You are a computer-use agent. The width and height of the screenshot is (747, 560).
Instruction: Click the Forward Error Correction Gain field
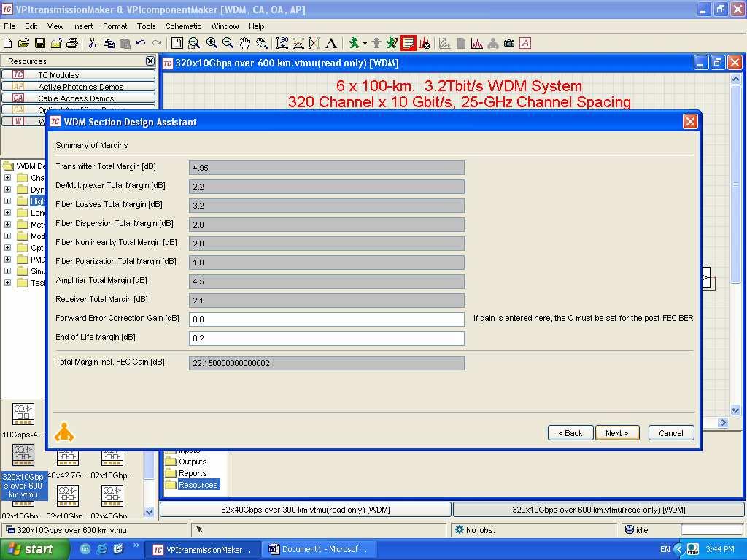(x=326, y=319)
